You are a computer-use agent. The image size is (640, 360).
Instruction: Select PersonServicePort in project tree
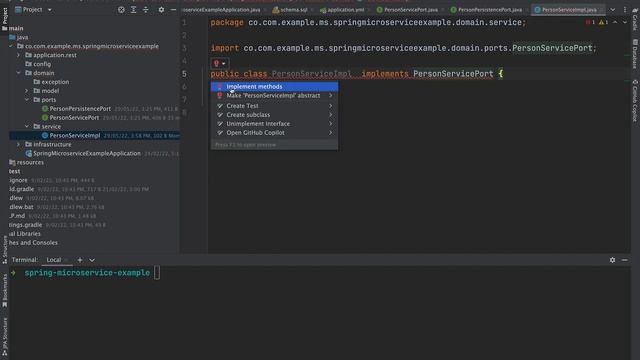pyautogui.click(x=74, y=118)
